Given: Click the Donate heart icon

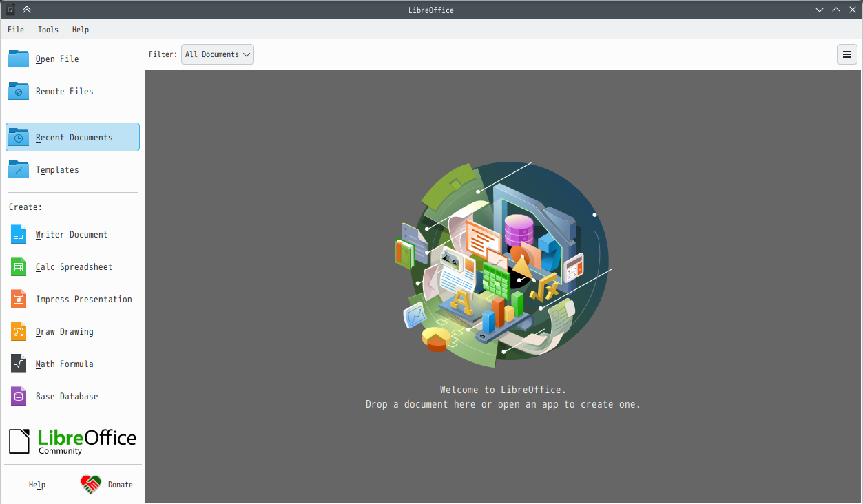Looking at the screenshot, I should [x=91, y=485].
